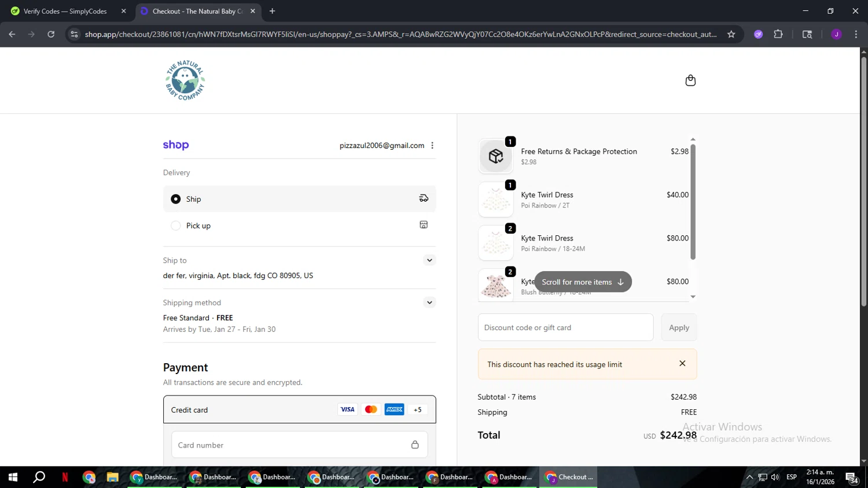Screen dimensions: 868x488
Task: Show hidden system tray icons
Action: coord(749,477)
